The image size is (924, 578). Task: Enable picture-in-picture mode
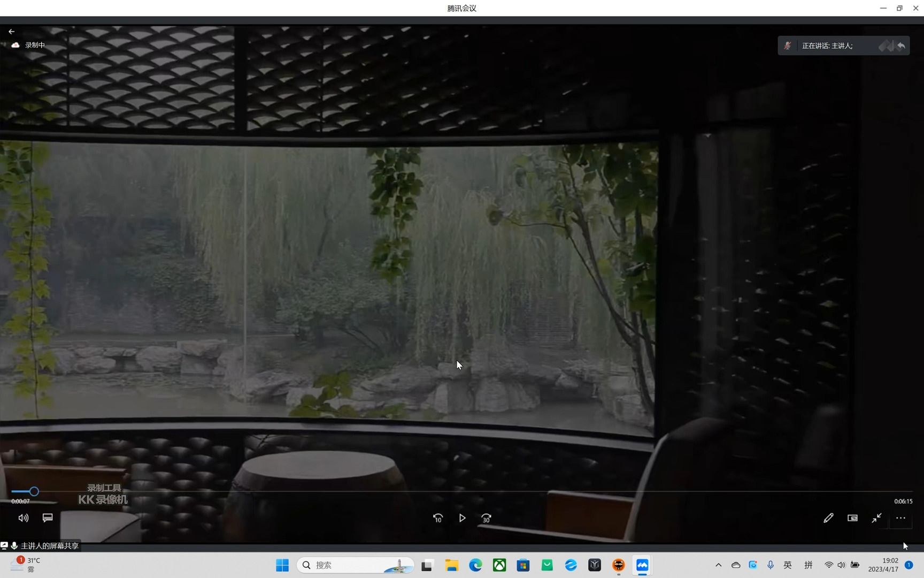point(852,518)
